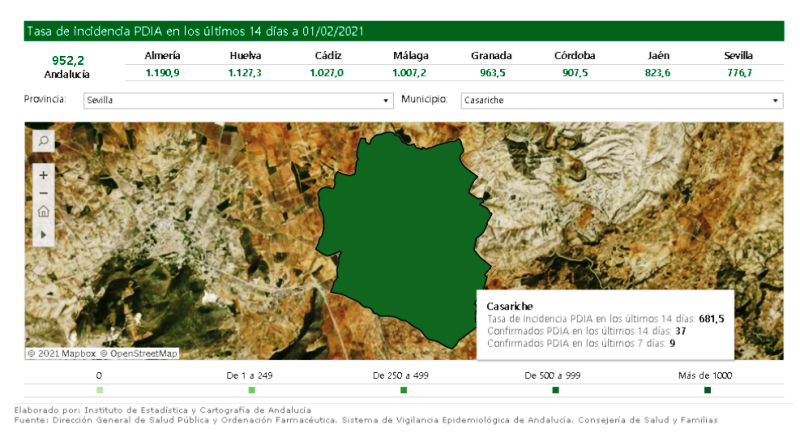Click the 'Más de 1000' legend swatch
The height and width of the screenshot is (433, 800).
[707, 390]
